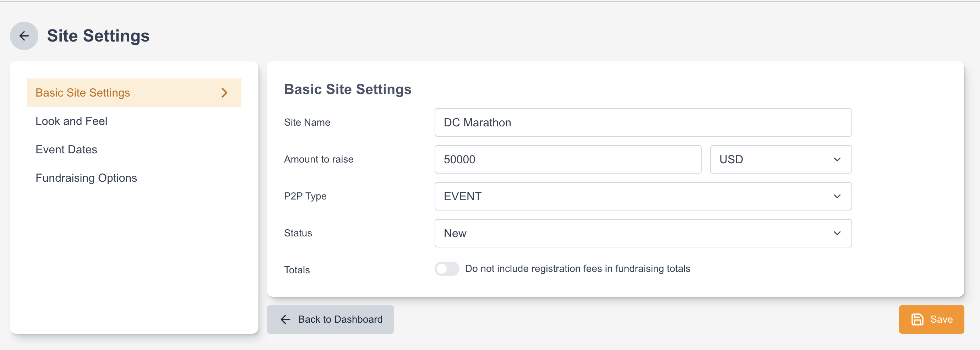Open the currency selector showing USD
This screenshot has width=980, height=350.
[780, 159]
